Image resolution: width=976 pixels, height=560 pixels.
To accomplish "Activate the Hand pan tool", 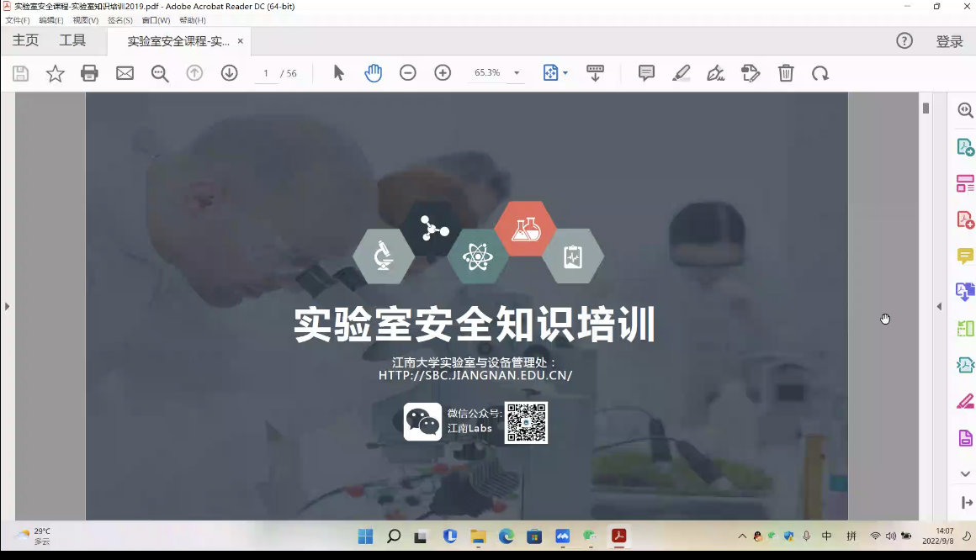I will 373,73.
